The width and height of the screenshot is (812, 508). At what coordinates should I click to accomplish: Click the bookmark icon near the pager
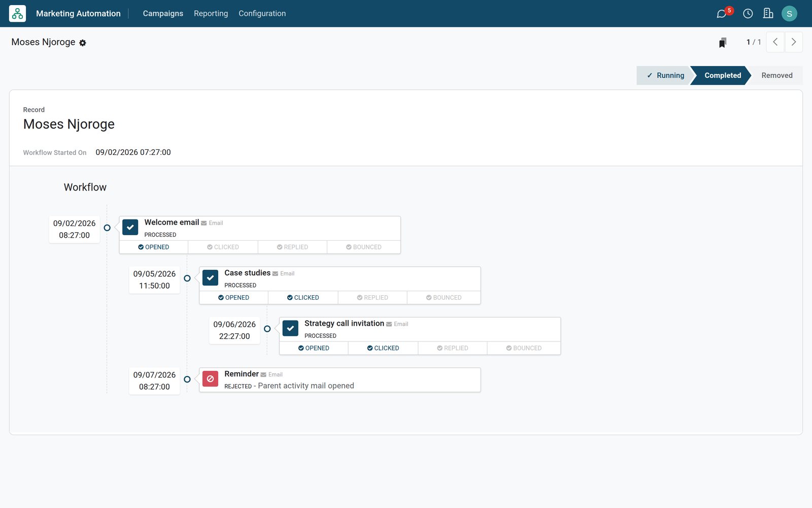pos(723,42)
